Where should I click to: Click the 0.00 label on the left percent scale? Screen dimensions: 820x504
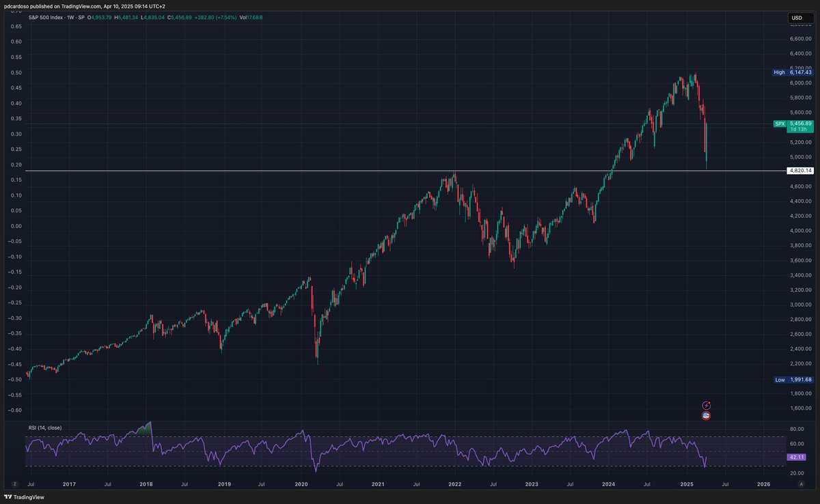[16, 226]
